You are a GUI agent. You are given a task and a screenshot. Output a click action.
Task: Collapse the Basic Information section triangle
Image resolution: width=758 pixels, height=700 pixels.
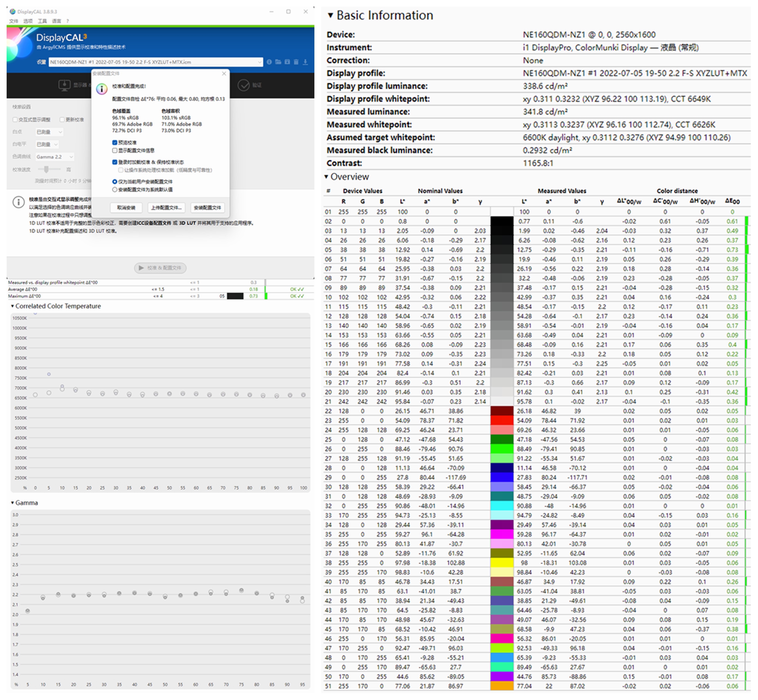point(330,16)
